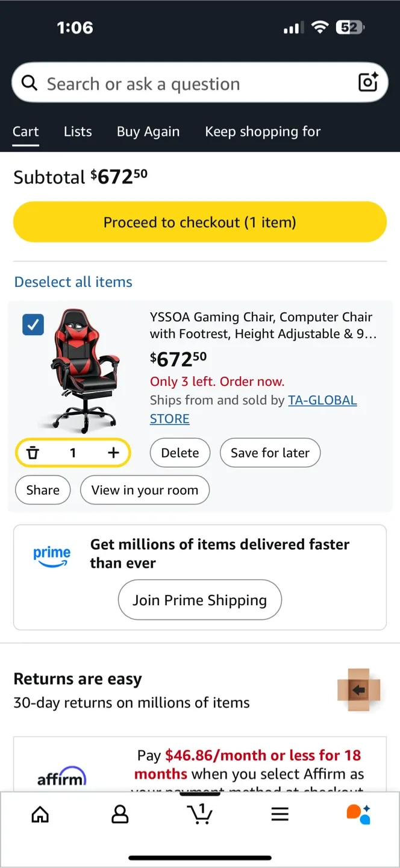Launch the Rufus AI assistant icon
The height and width of the screenshot is (868, 400).
click(358, 814)
